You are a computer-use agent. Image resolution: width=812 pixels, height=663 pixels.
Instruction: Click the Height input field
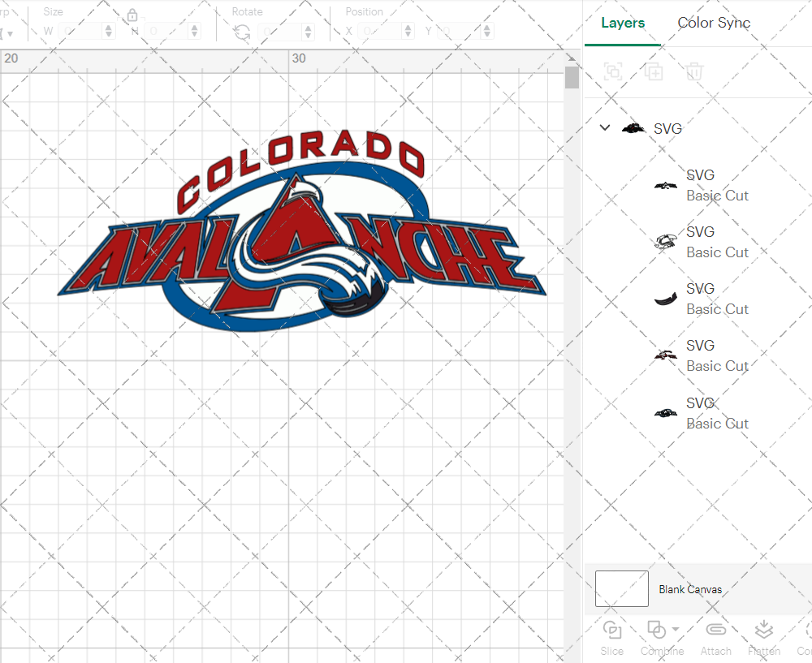tap(166, 31)
